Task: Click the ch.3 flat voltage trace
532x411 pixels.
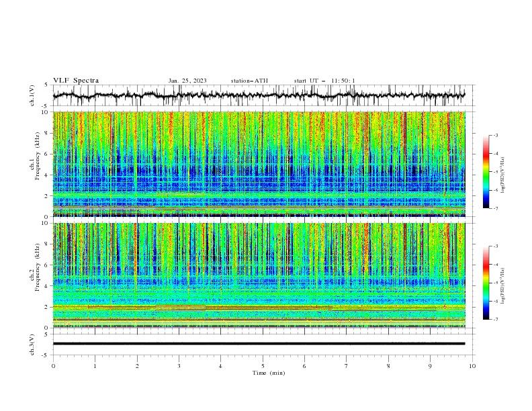Action: (x=259, y=344)
